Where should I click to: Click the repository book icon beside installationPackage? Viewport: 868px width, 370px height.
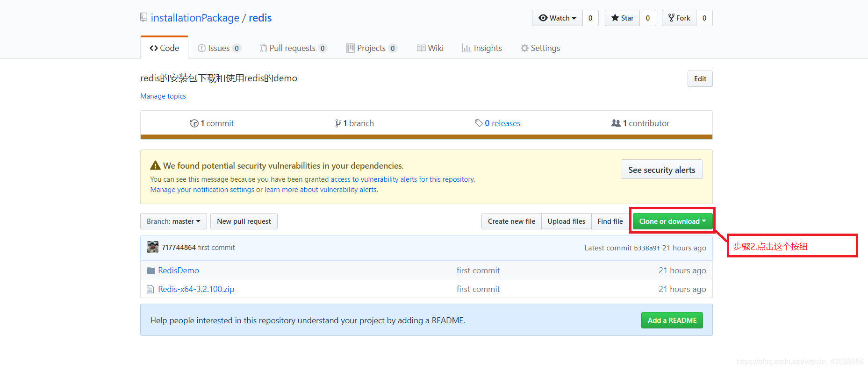point(144,18)
